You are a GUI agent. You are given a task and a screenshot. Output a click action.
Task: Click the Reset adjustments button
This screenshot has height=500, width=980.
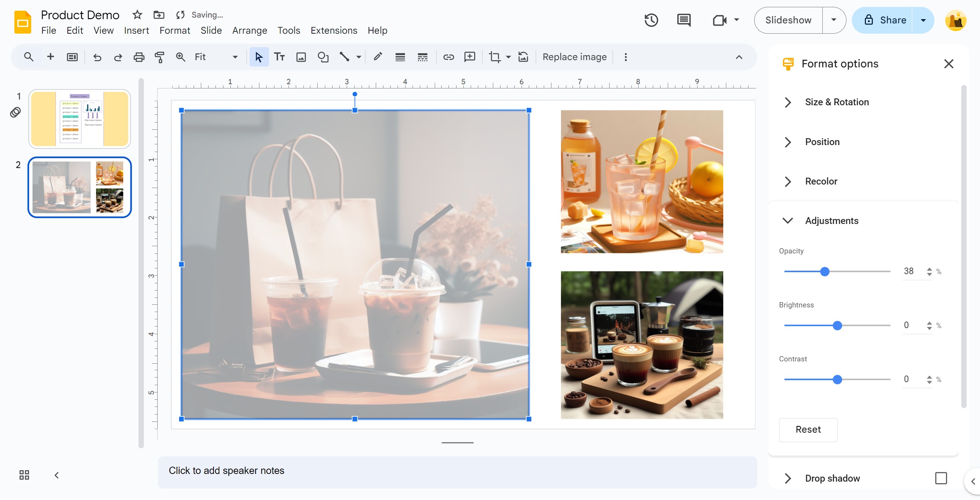(808, 430)
